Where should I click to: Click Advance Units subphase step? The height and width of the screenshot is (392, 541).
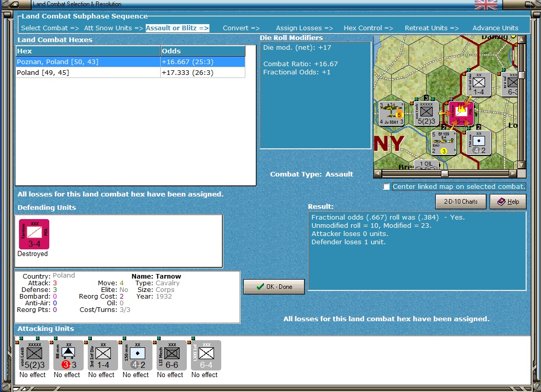(495, 28)
